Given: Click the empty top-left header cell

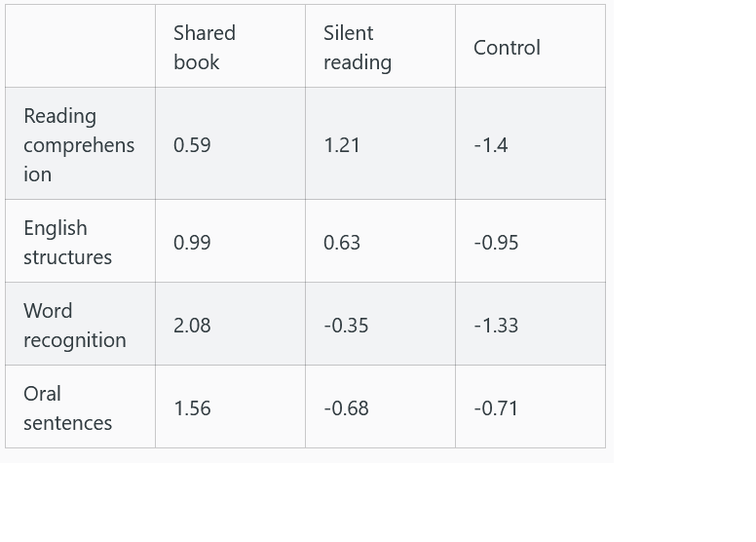Looking at the screenshot, I should pos(80,47).
